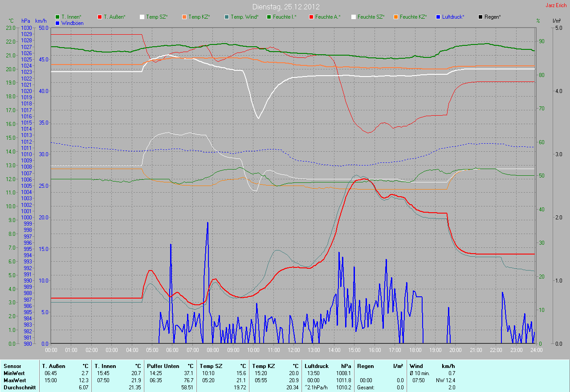Click the green Feuchte I. legend square
Viewport: 570px width, 392px height.
[x=269, y=17]
